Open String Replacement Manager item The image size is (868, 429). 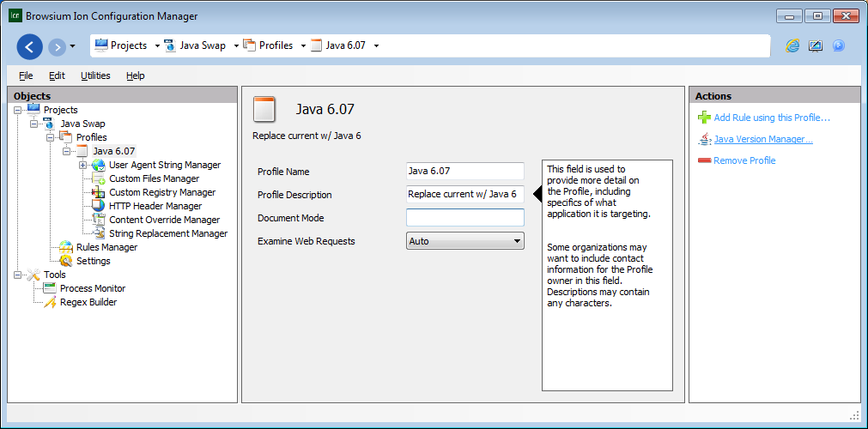click(x=168, y=233)
